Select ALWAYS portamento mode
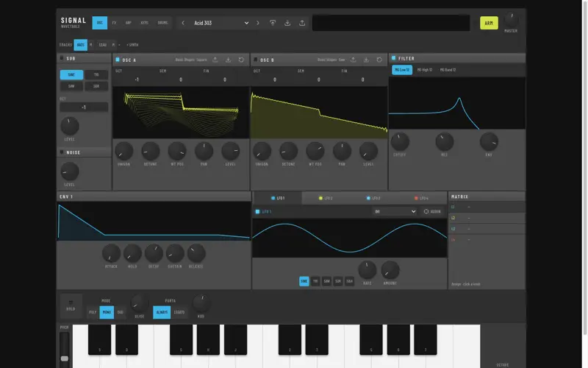The image size is (588, 368). coord(162,312)
